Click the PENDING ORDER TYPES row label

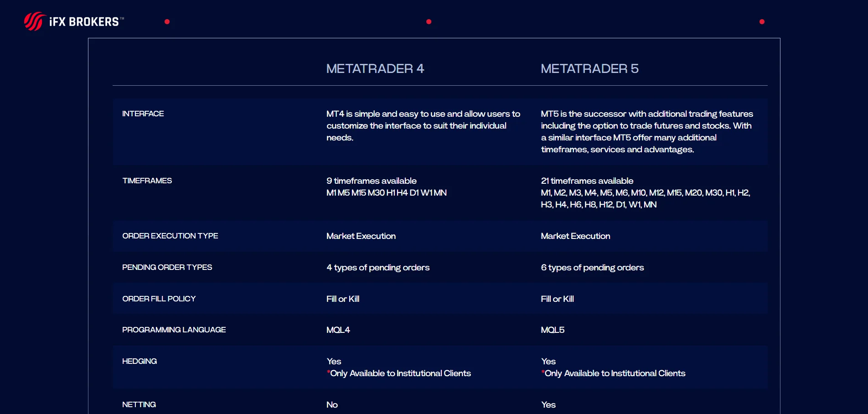[167, 267]
